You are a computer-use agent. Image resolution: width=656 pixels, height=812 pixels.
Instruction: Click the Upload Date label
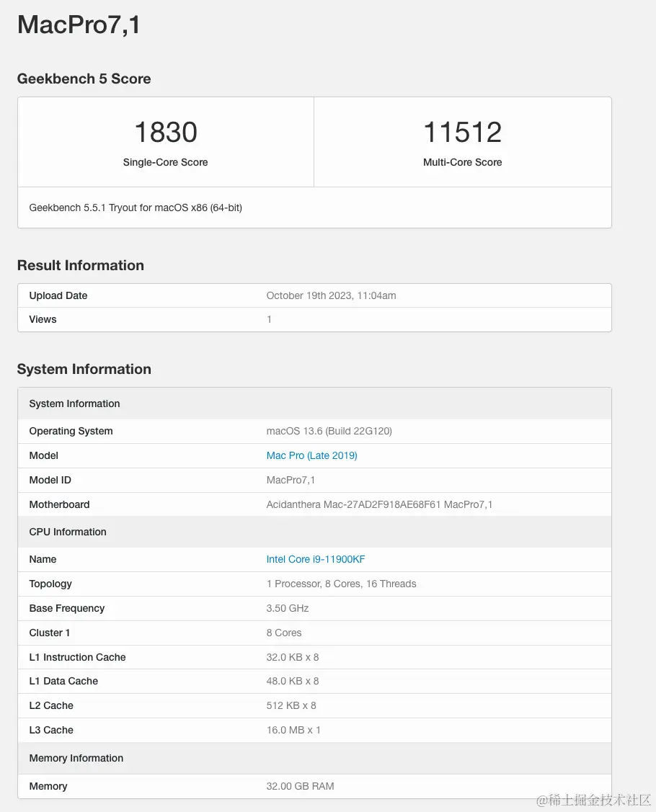(58, 295)
